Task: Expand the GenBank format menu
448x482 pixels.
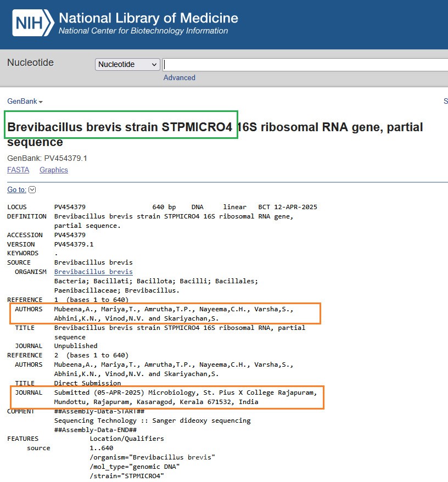Action: pyautogui.click(x=25, y=102)
